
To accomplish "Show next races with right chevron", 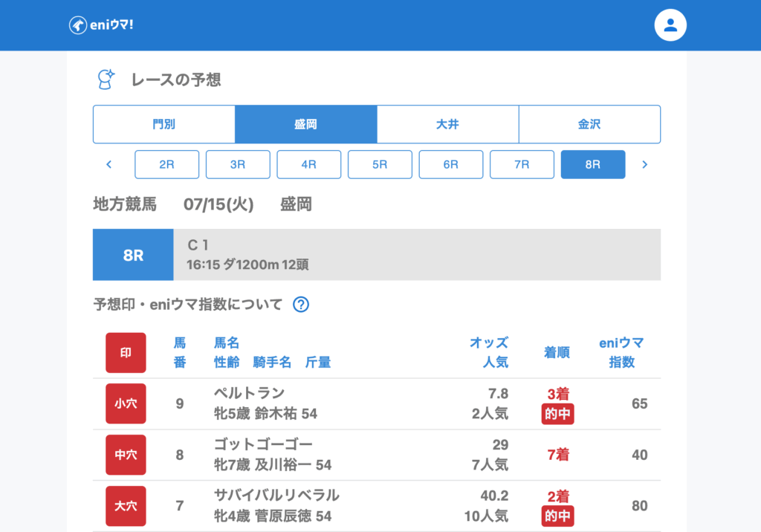I will point(644,165).
